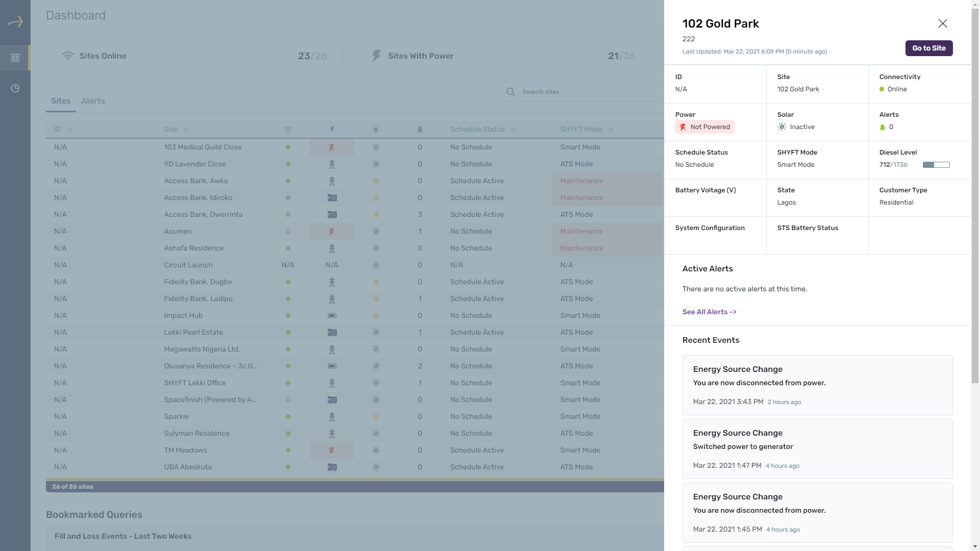Click the solar Inactive icon in detail panel

[781, 127]
